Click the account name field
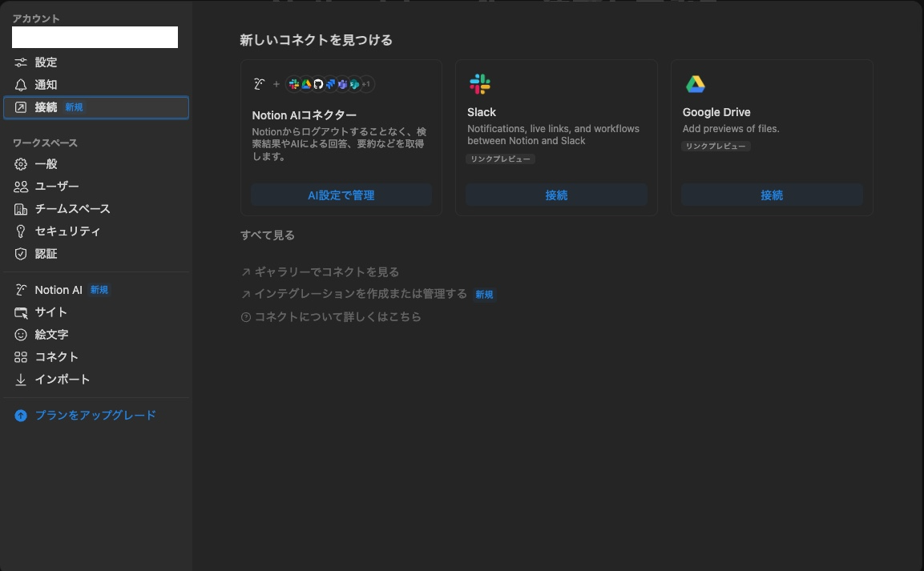Viewport: 924px width, 571px height. click(95, 37)
